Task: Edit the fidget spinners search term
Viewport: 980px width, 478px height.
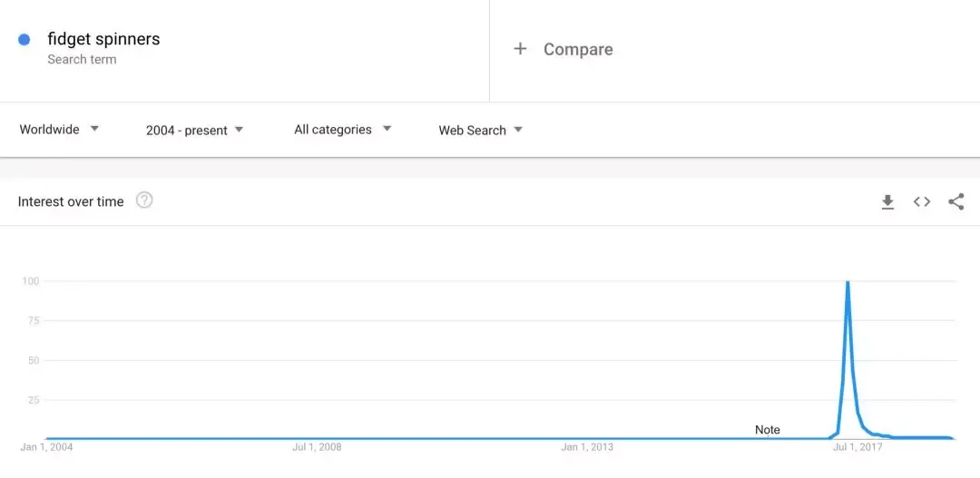Action: (x=103, y=39)
